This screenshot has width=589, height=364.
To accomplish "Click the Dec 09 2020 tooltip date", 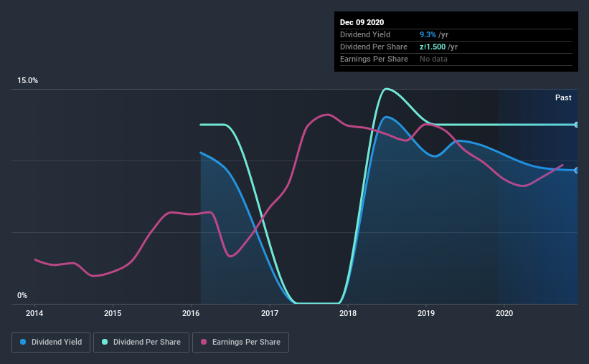I will click(x=362, y=22).
